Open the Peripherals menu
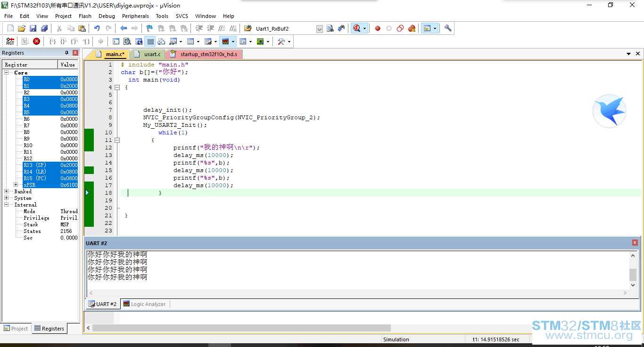The image size is (644, 347). click(135, 16)
